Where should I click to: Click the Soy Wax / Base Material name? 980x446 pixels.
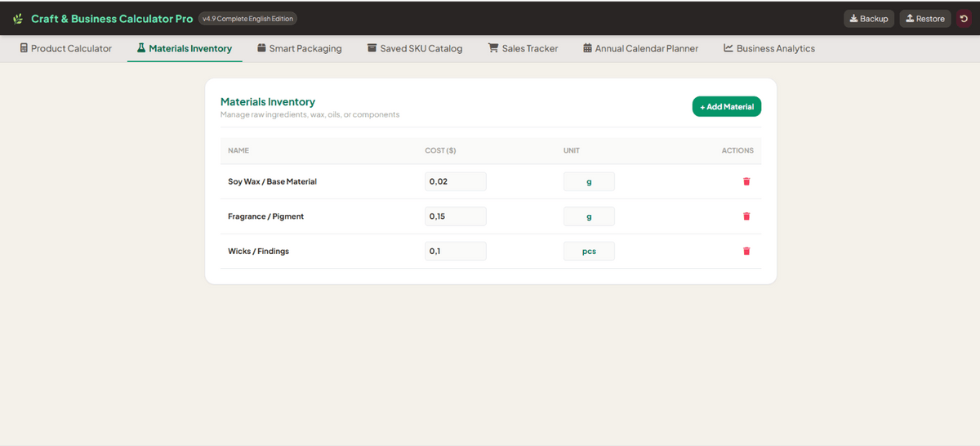tap(272, 181)
